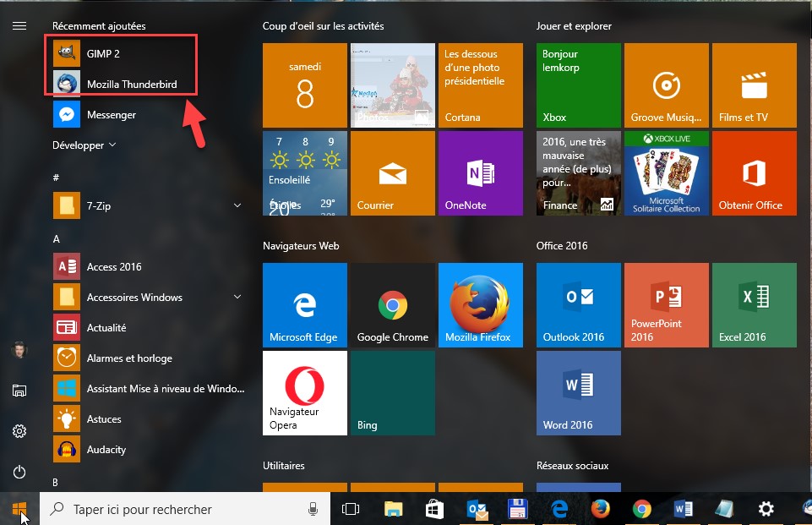
Task: Open Task View on the taskbar
Action: (x=350, y=509)
